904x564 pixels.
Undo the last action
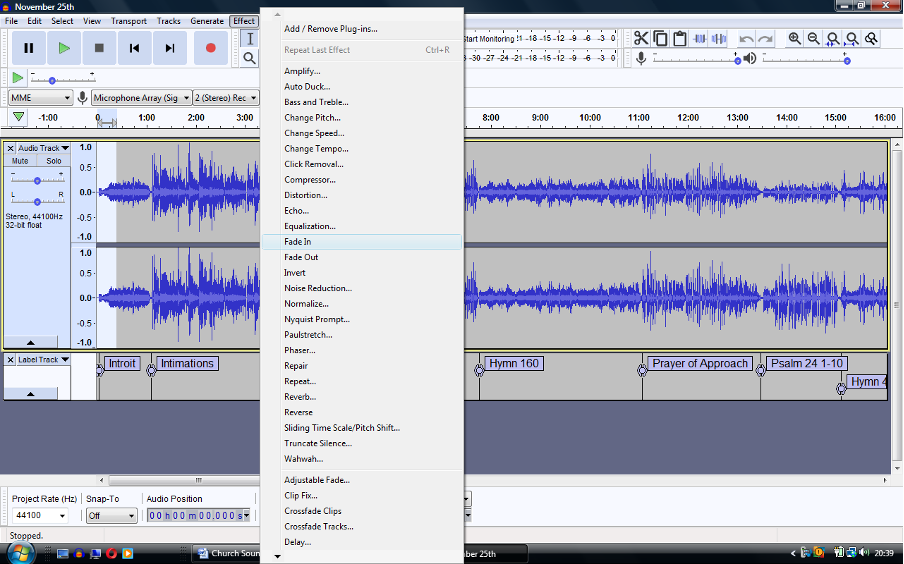(746, 39)
